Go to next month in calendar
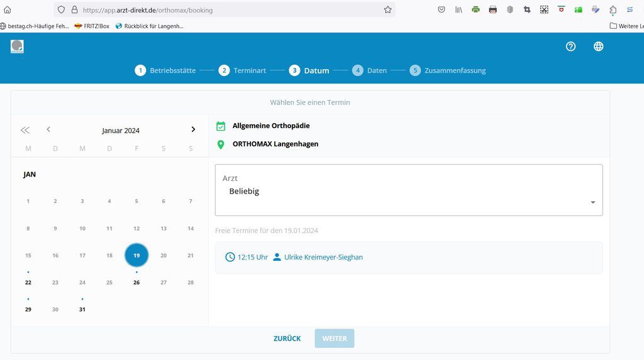The height and width of the screenshot is (360, 644). [x=193, y=129]
